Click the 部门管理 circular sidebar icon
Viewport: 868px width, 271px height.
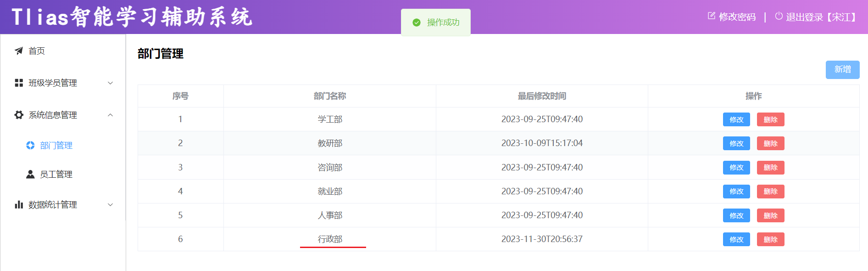tap(30, 145)
